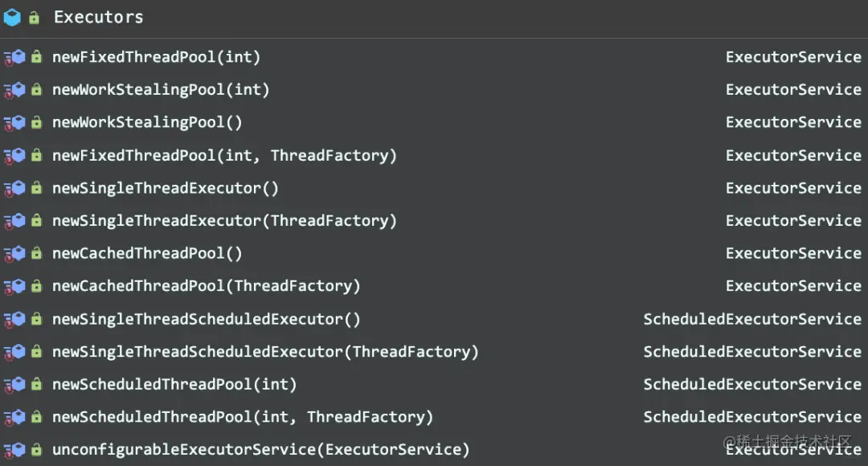Click ExecutorService return type of newWorkStealingPool()
The width and height of the screenshot is (868, 466).
(793, 122)
